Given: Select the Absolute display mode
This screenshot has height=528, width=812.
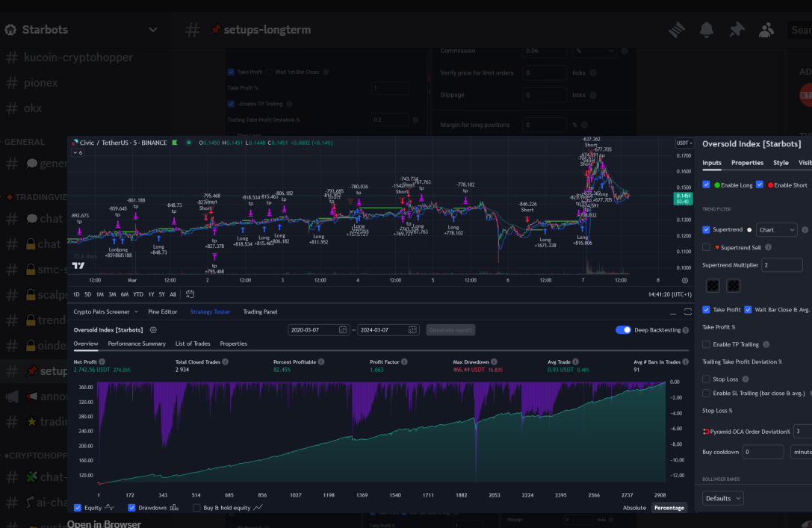Looking at the screenshot, I should (634, 508).
